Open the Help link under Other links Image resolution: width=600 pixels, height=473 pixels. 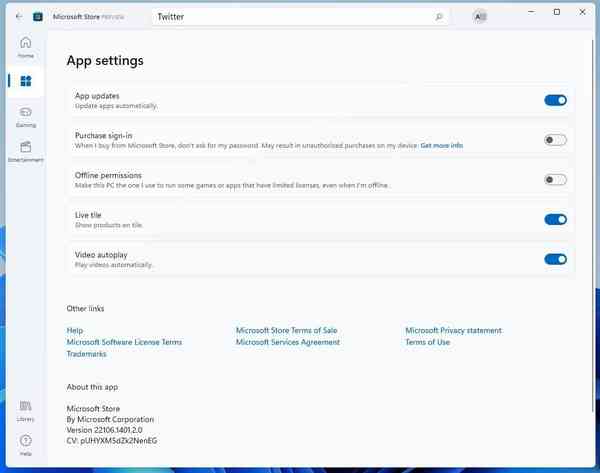(75, 330)
